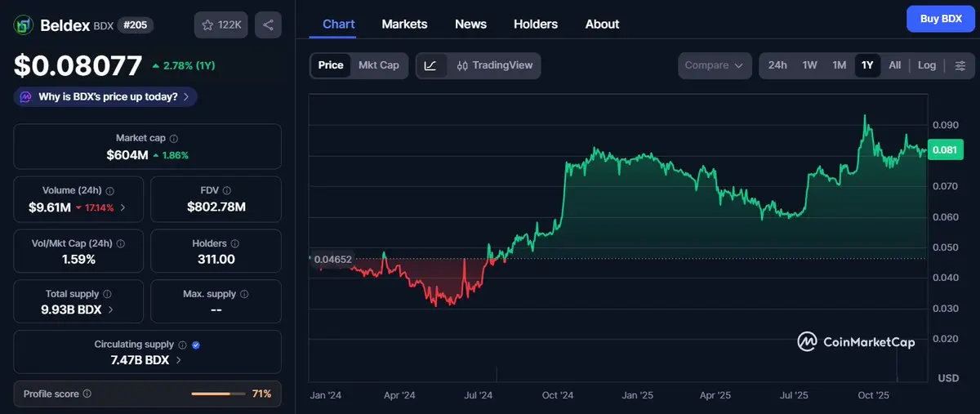Image resolution: width=980 pixels, height=414 pixels.
Task: Click the share icon button
Action: tap(268, 25)
